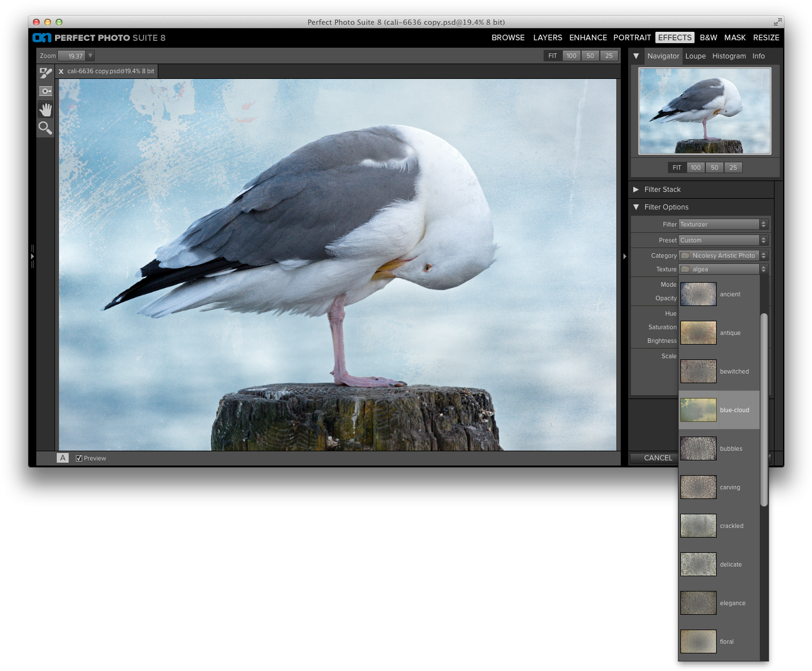Viewport: 812px width, 671px height.
Task: Switch to the Histogram tab
Action: pos(729,56)
